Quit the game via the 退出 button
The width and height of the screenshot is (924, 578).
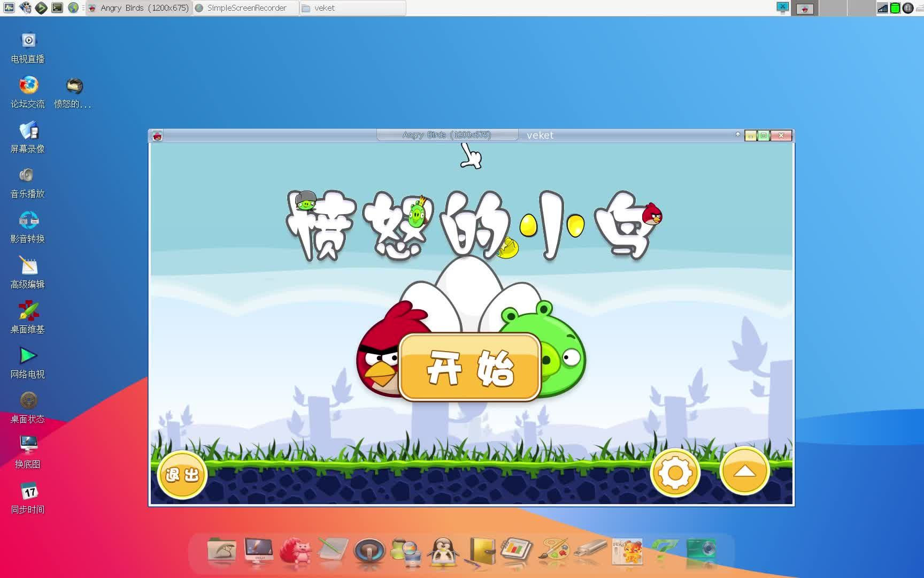pyautogui.click(x=182, y=475)
